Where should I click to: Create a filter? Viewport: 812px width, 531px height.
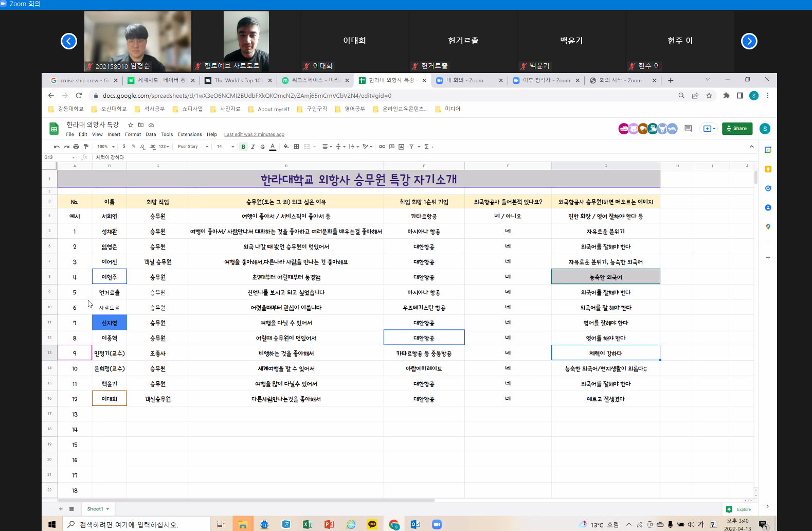coord(411,147)
